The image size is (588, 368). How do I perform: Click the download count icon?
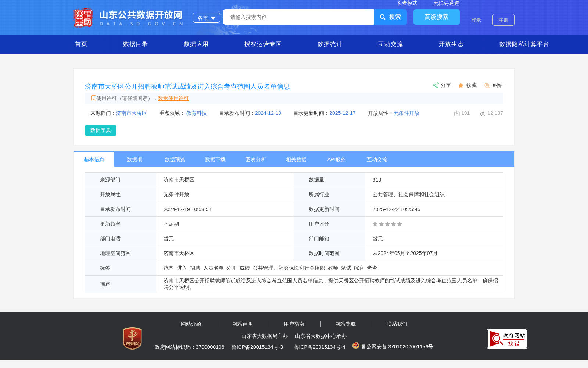point(457,113)
